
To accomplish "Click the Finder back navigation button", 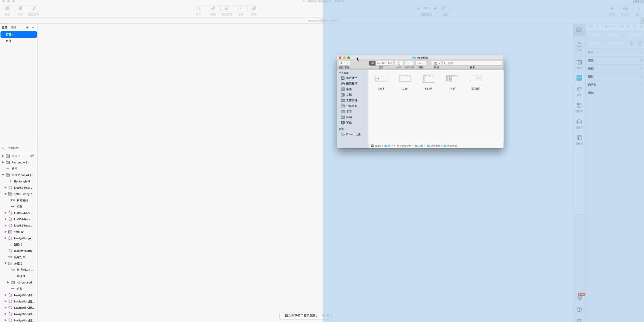I will click(341, 63).
